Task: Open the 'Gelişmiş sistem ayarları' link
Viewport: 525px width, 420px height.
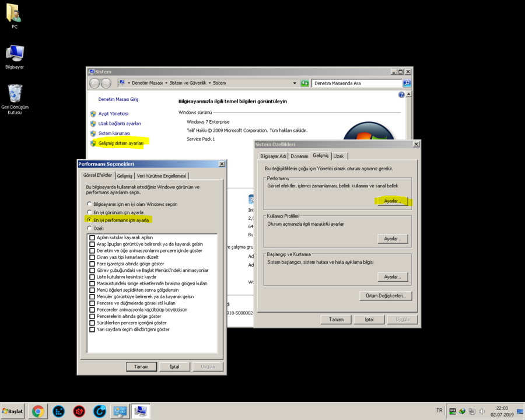Action: click(120, 143)
